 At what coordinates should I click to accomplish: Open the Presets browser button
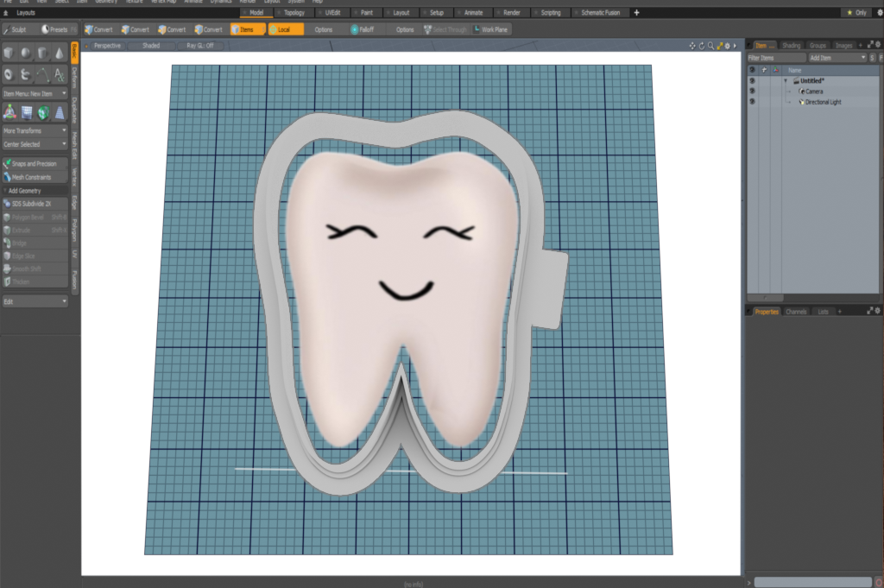pos(58,29)
